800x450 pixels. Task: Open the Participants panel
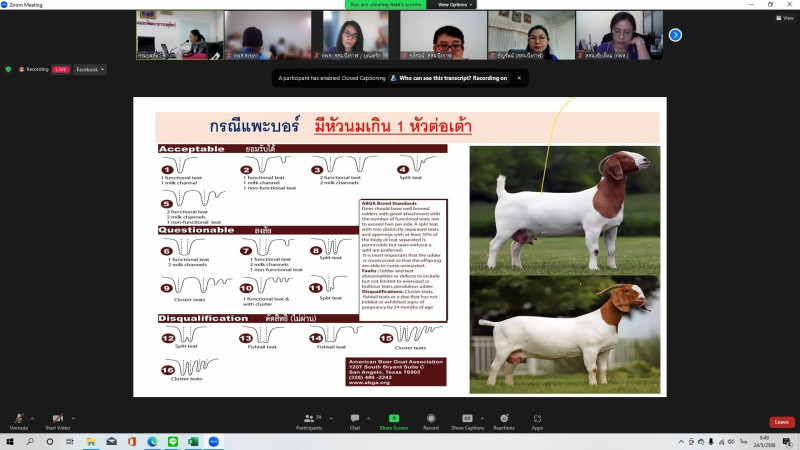pos(308,419)
